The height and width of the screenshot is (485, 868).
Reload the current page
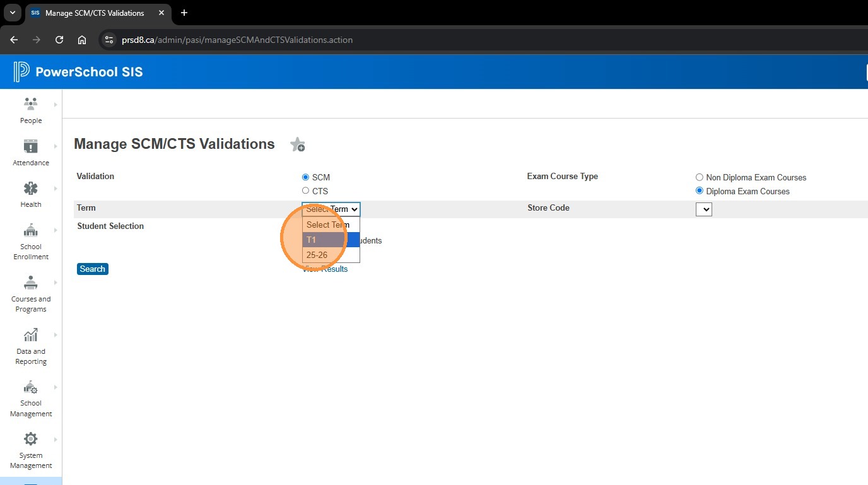[59, 40]
